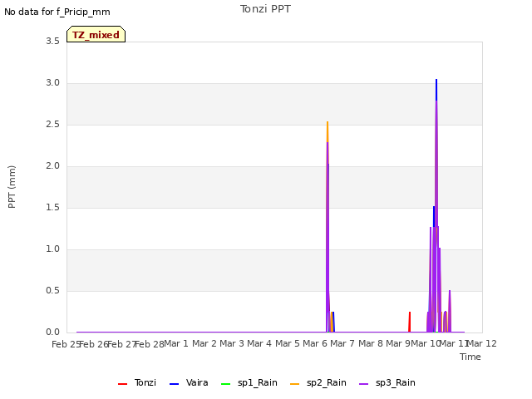532x399 pixels.
Task: Toggle the sp1_Rain series in legend
Action: [249, 382]
